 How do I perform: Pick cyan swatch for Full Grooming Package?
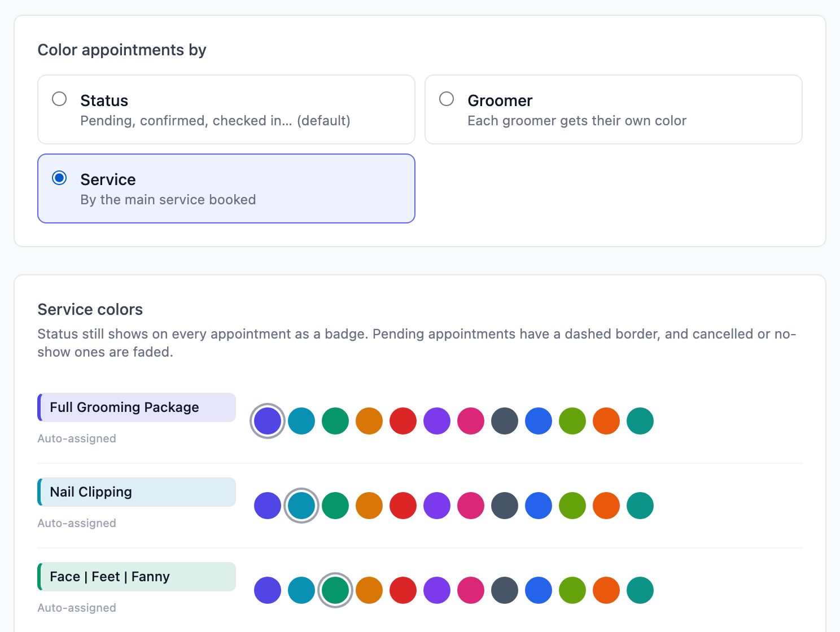301,421
